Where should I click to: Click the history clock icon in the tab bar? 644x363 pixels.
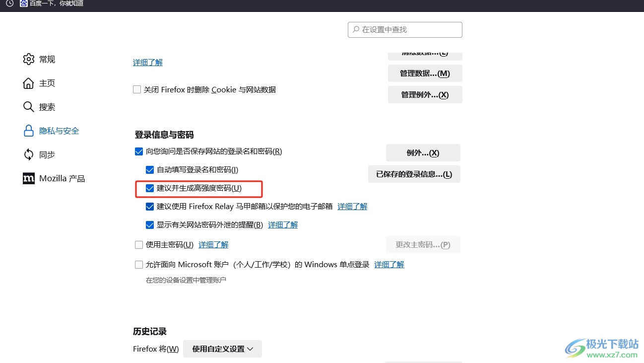click(9, 3)
